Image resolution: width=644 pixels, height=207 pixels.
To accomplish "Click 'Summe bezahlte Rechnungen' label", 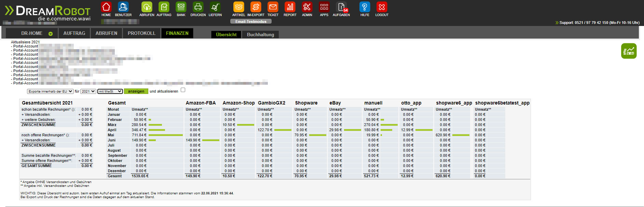I will 49,155.
